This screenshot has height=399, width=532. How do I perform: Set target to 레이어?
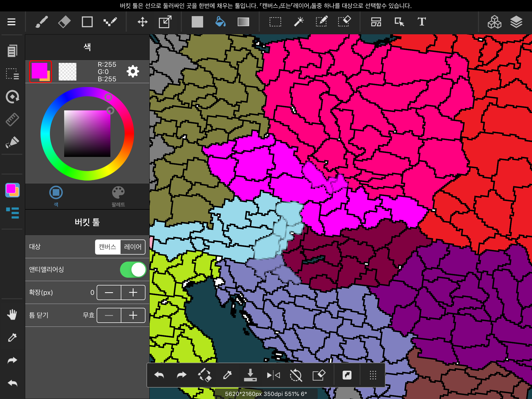[x=133, y=247]
